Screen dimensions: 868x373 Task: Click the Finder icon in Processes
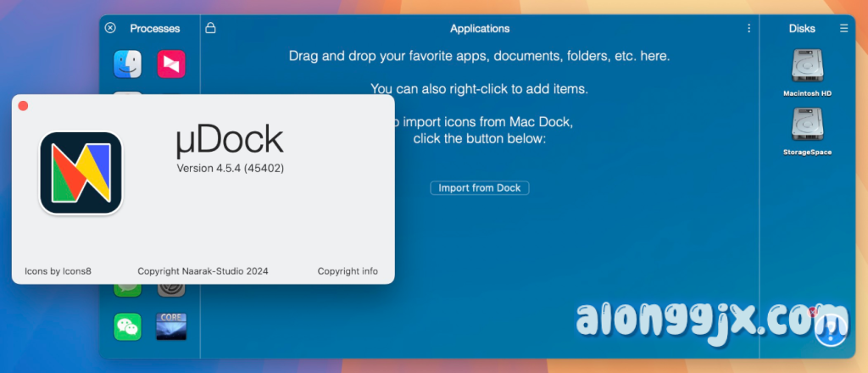tap(128, 64)
